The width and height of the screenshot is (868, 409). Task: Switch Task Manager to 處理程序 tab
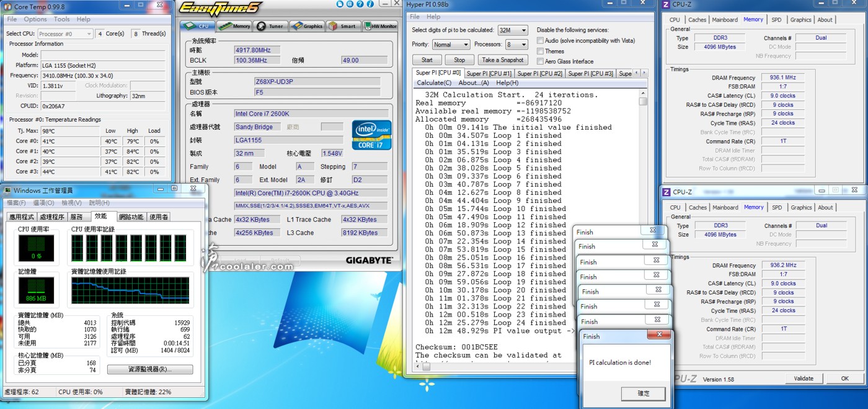(52, 217)
